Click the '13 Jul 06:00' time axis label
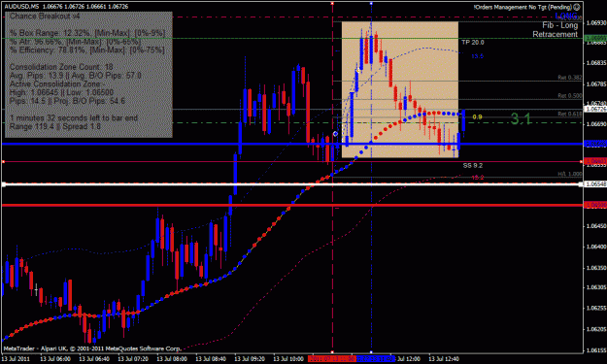Screen dimensions: 607x364 (x=55, y=359)
